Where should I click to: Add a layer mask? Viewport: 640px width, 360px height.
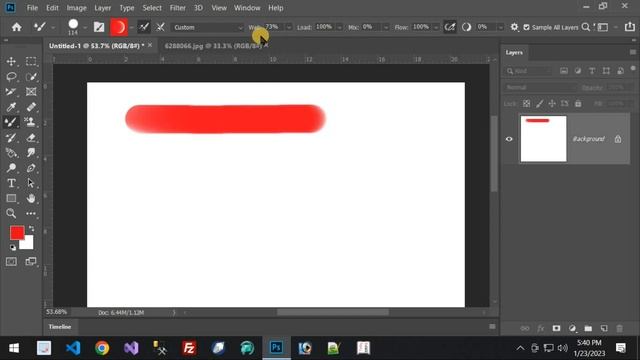click(x=556, y=328)
